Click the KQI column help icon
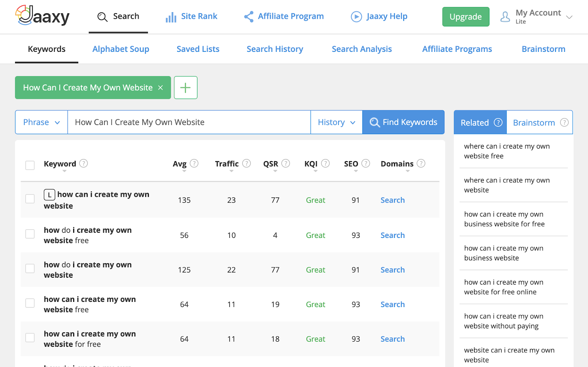588x367 pixels. click(x=325, y=163)
